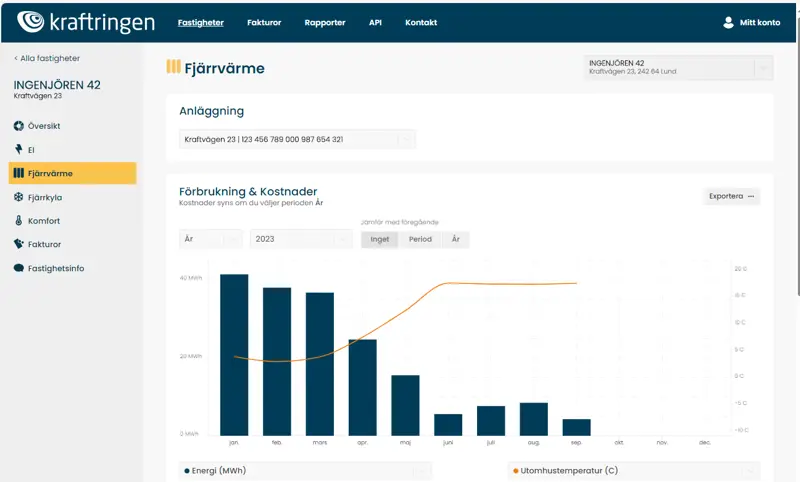Switch comparison to År
800x482 pixels.
[x=455, y=239]
